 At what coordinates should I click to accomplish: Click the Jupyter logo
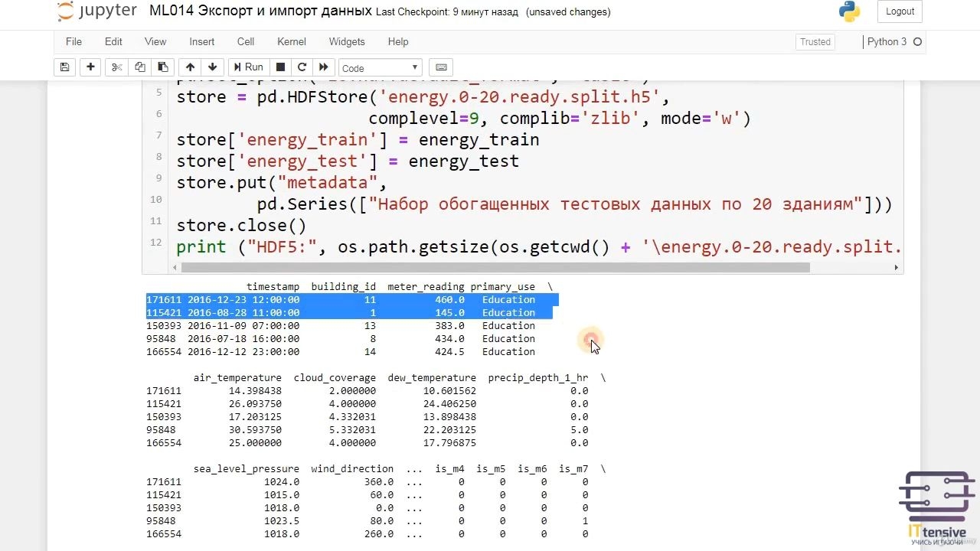(96, 11)
